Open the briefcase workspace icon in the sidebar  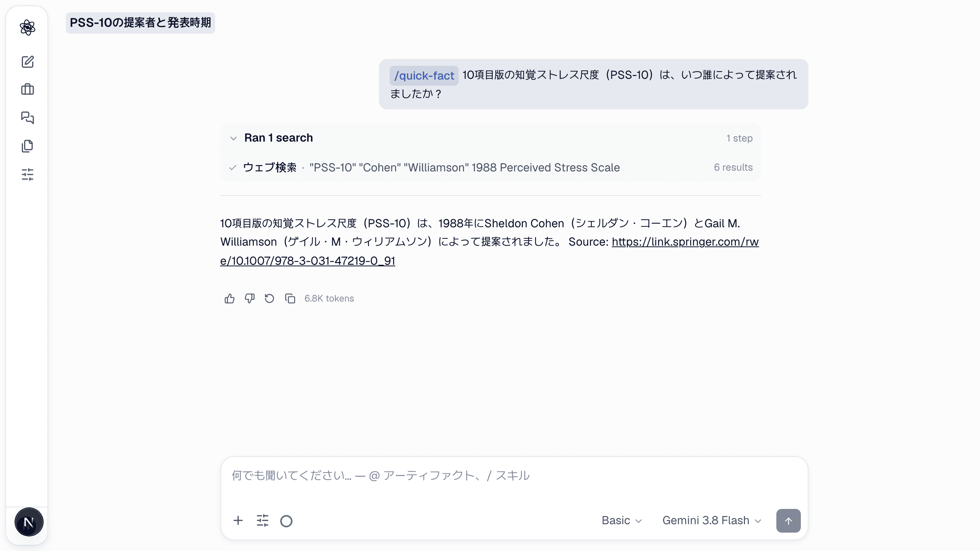28,90
